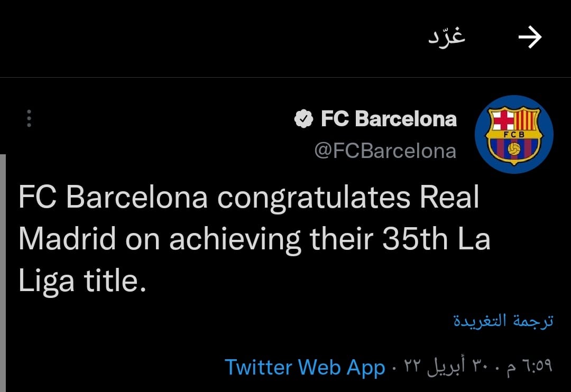
Task: Click "FC Barcelona" at the tweet text's start
Action: (x=113, y=198)
